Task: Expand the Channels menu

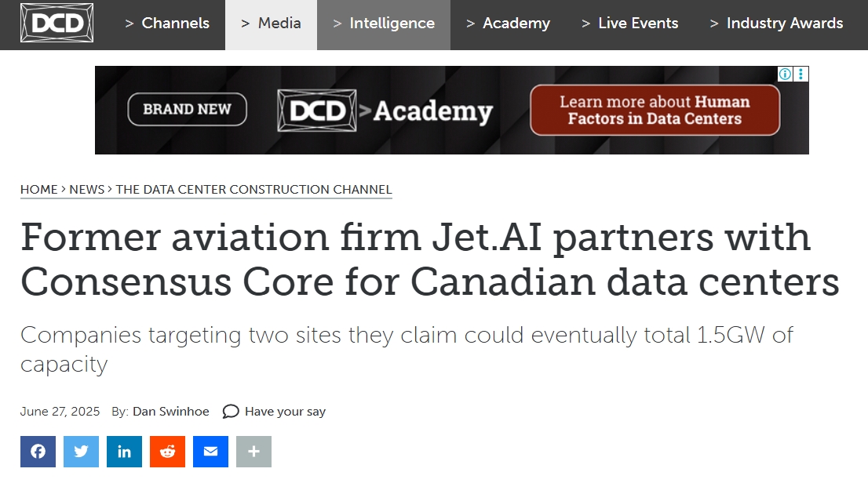Action: (x=168, y=24)
